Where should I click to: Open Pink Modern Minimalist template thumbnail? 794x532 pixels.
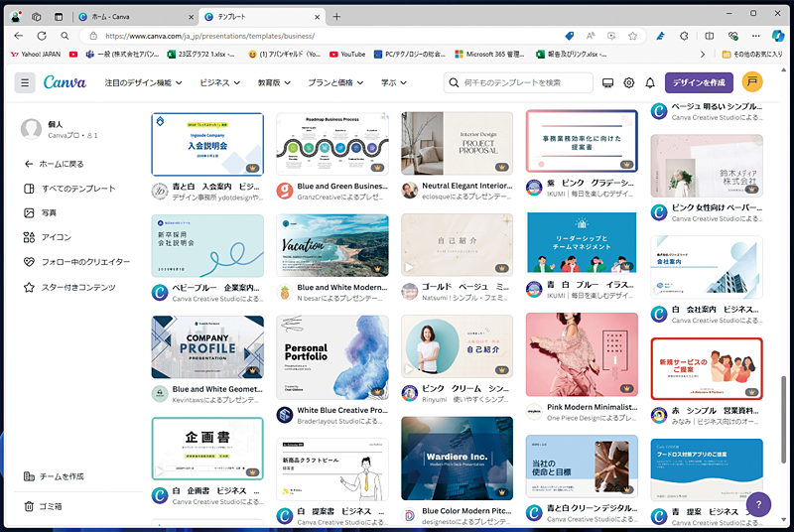coord(582,354)
